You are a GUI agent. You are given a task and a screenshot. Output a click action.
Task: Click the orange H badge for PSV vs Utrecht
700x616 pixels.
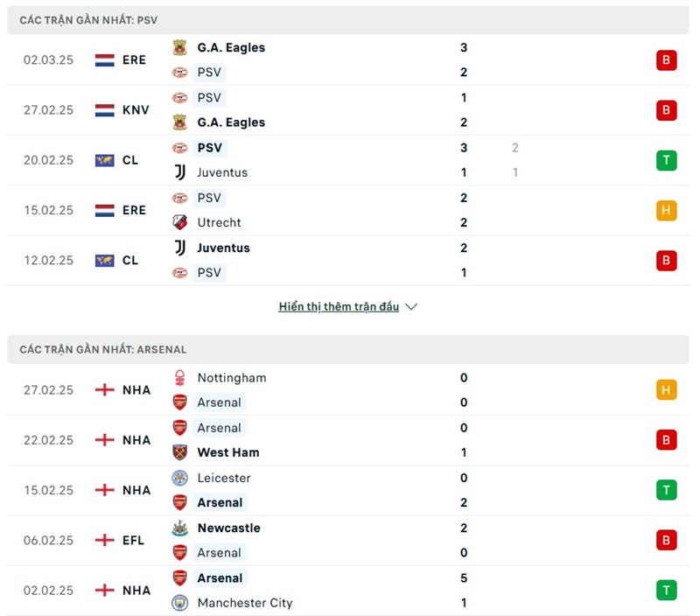pos(666,210)
